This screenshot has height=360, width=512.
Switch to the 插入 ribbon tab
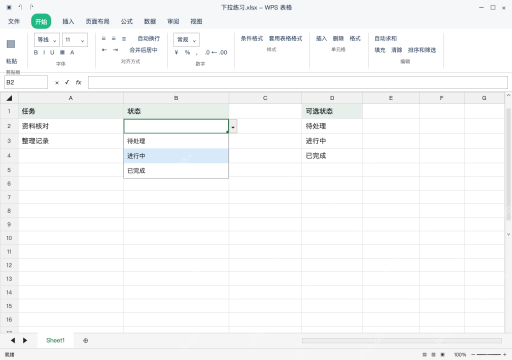click(x=68, y=21)
